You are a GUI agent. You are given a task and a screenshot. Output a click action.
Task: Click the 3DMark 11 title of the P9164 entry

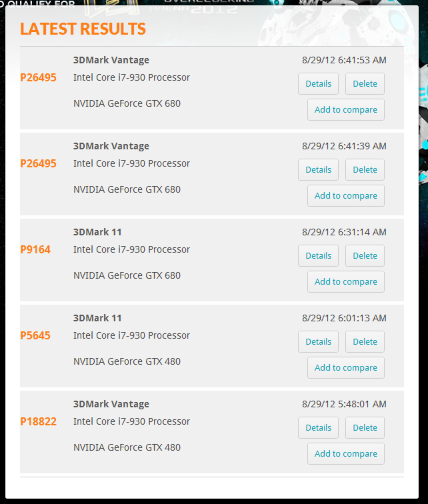tap(97, 232)
